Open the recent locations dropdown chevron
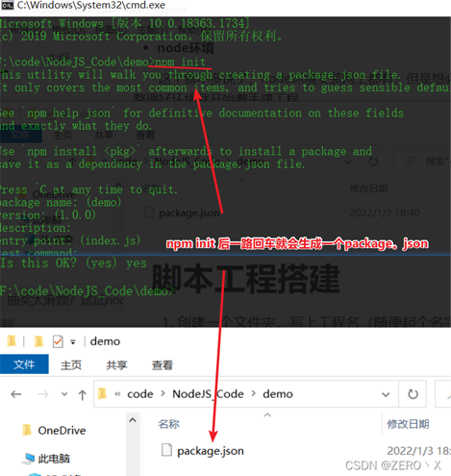This screenshot has height=476, width=451. pos(64,394)
